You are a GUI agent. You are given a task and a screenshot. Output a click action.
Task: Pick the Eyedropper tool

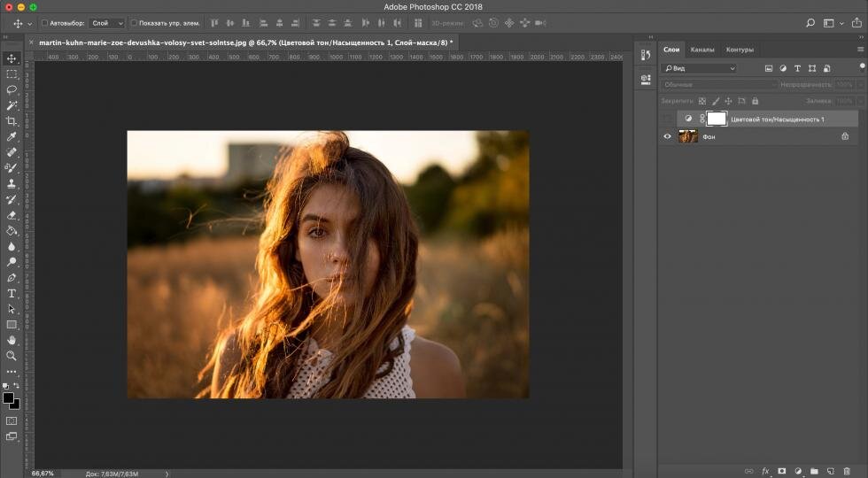tap(12, 137)
